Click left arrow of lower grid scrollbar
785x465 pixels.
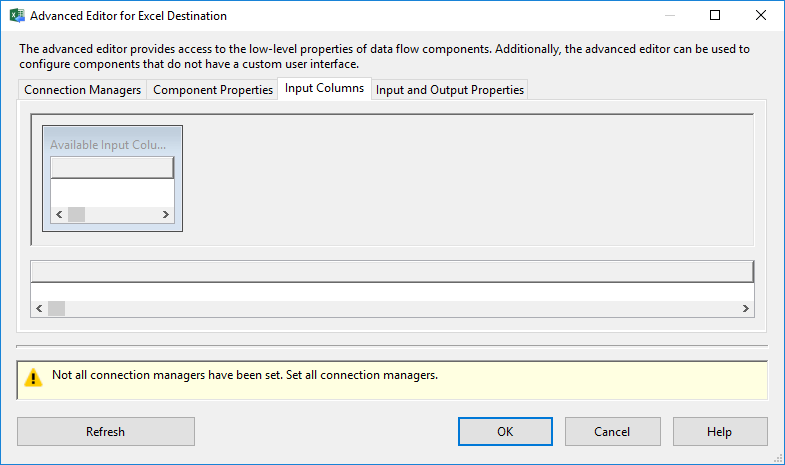[39, 308]
